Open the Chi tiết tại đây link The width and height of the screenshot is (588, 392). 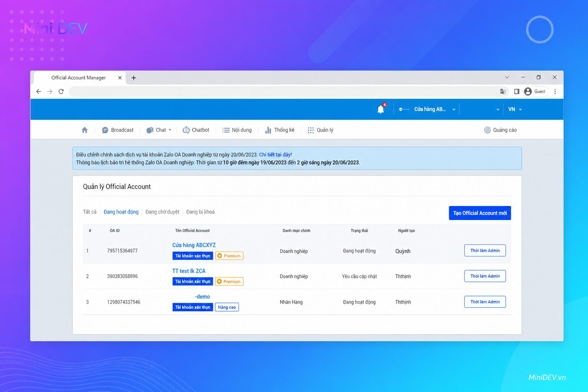(x=276, y=155)
